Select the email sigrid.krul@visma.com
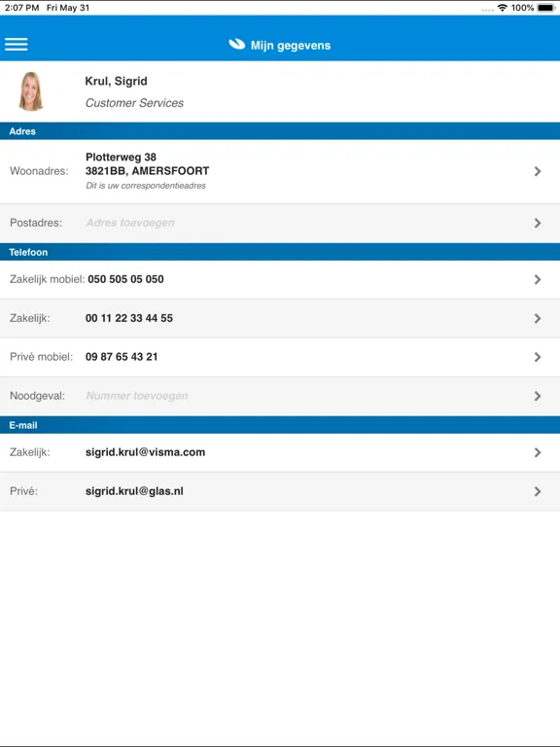Image resolution: width=560 pixels, height=747 pixels. (x=145, y=452)
